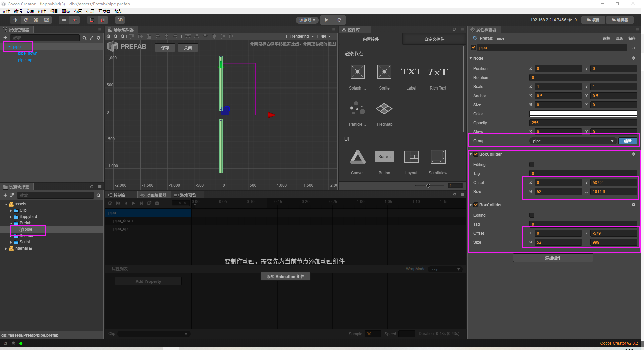Viewport: 644px width, 350px height.
Task: Enable Editing on the first BoxCollider
Action: click(532, 165)
